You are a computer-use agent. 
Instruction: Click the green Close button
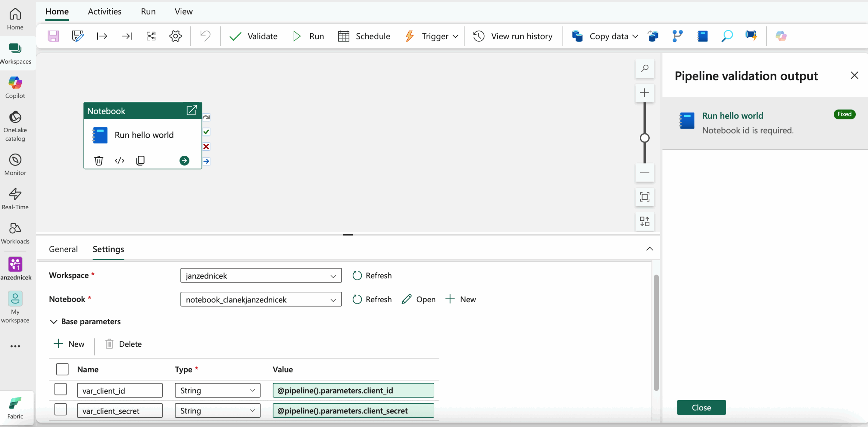(701, 407)
